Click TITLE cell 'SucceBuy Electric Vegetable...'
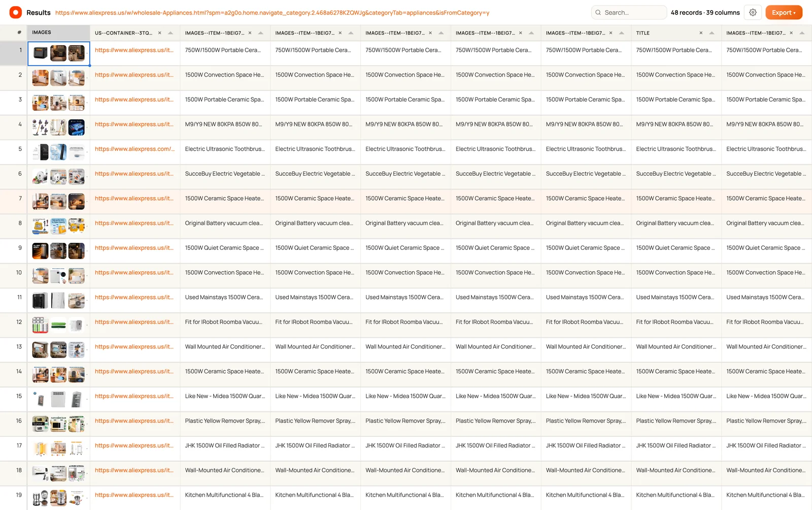The width and height of the screenshot is (812, 510). click(676, 174)
